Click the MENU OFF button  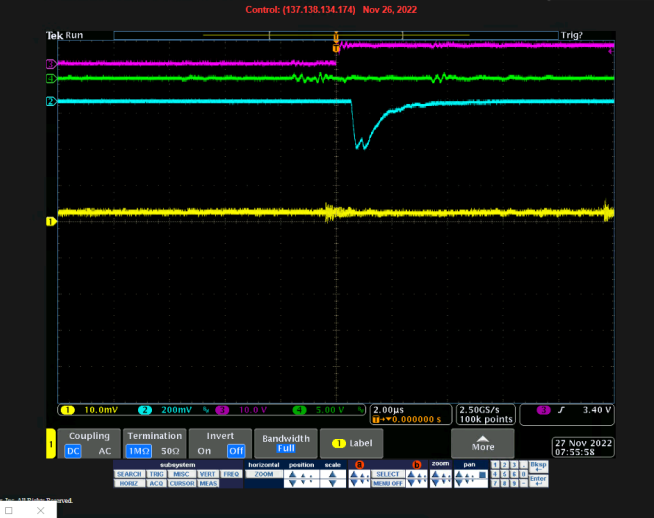pos(388,483)
